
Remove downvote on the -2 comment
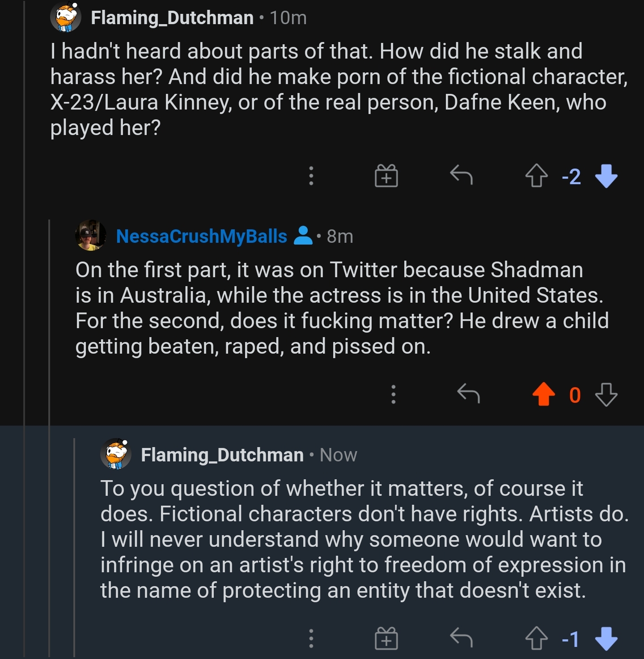pos(606,176)
